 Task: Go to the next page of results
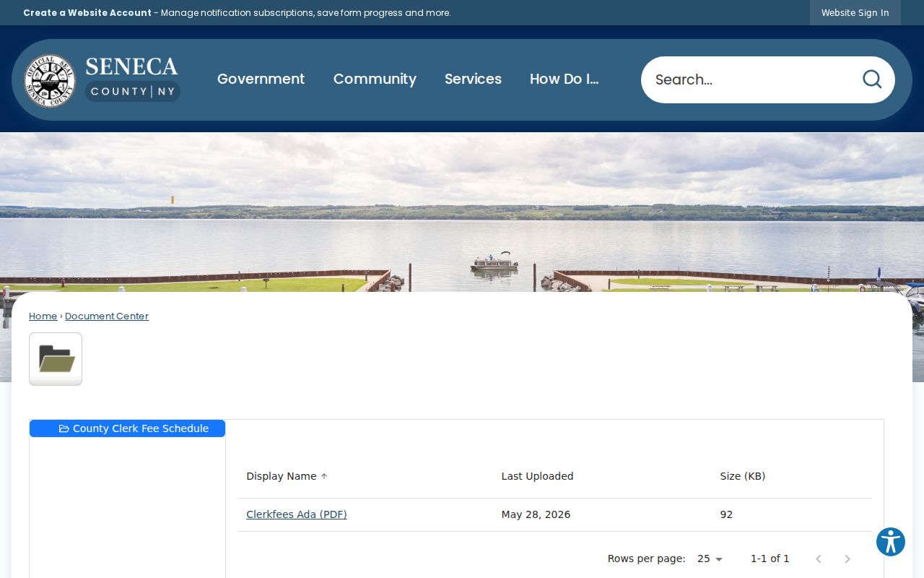point(847,558)
